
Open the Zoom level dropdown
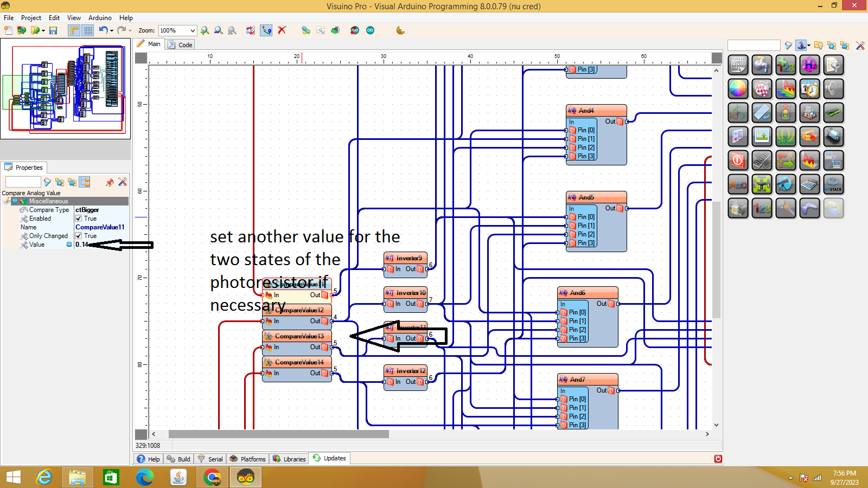193,30
